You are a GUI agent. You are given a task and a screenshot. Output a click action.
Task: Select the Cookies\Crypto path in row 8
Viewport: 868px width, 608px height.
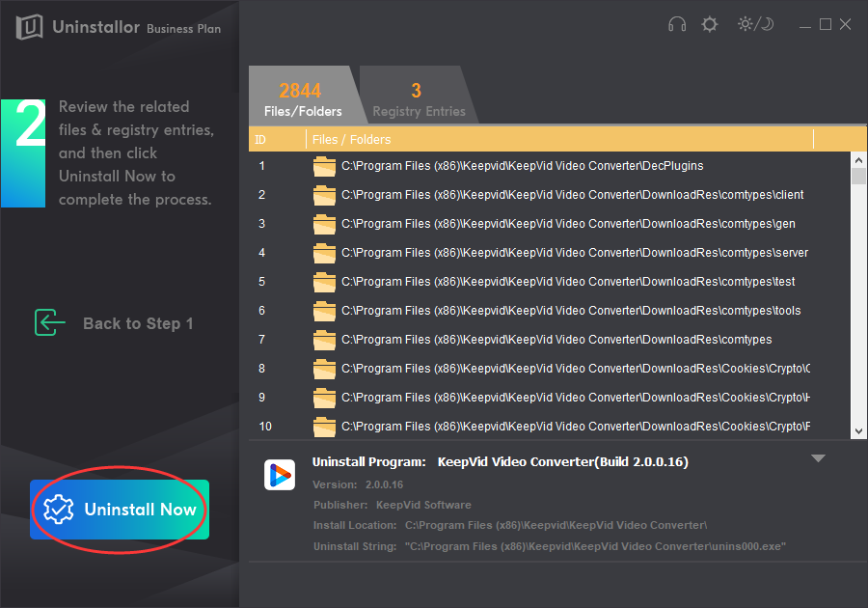coord(576,369)
